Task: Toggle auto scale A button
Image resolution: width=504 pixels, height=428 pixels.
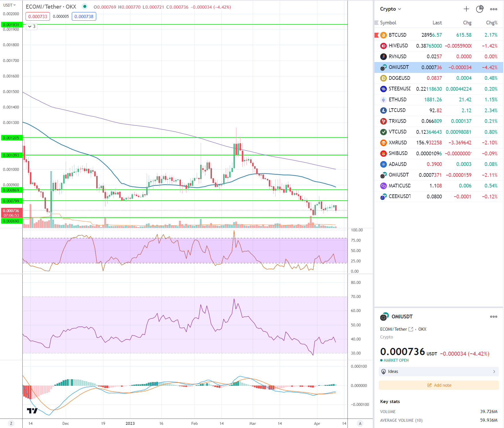Action: click(x=360, y=423)
